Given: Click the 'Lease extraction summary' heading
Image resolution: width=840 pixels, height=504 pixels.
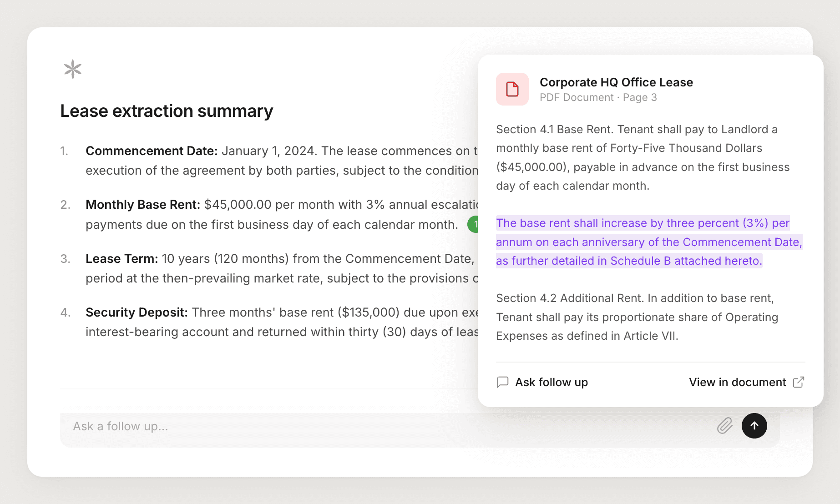Looking at the screenshot, I should point(167,111).
